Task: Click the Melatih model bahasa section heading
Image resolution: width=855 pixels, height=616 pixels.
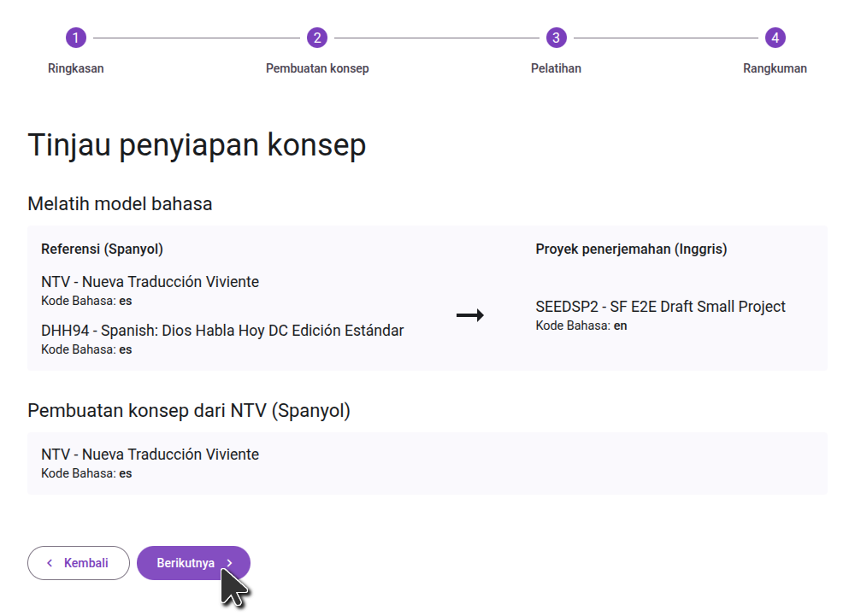Action: 120,204
